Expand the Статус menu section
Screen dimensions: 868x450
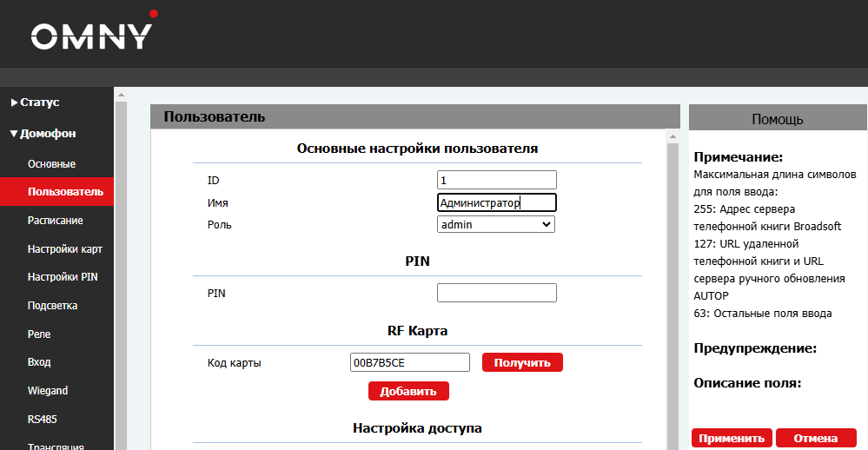pos(35,103)
